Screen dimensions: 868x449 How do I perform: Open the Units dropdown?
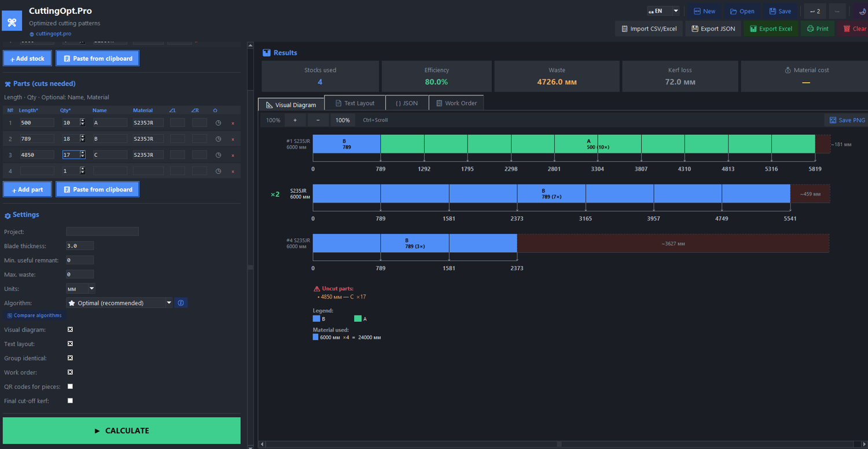pyautogui.click(x=80, y=288)
